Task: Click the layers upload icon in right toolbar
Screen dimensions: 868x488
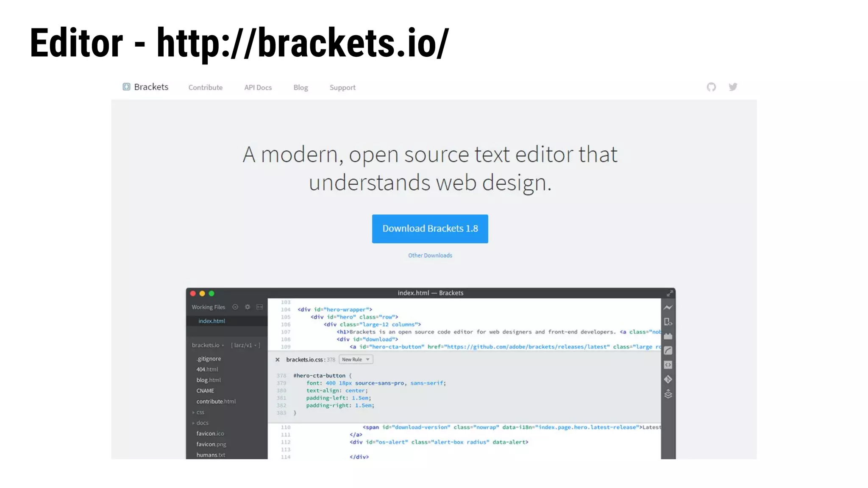Action: tap(668, 394)
